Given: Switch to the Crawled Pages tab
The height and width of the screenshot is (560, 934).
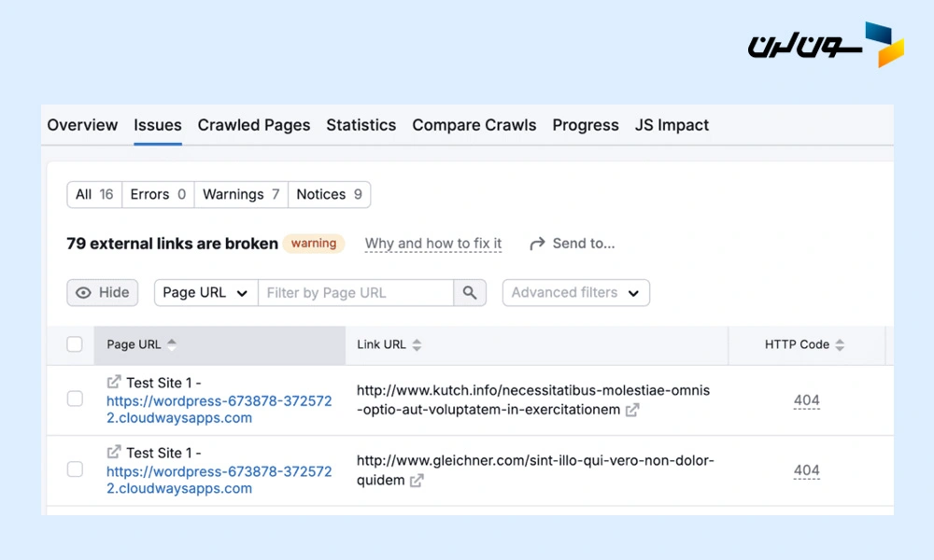Looking at the screenshot, I should pos(254,125).
